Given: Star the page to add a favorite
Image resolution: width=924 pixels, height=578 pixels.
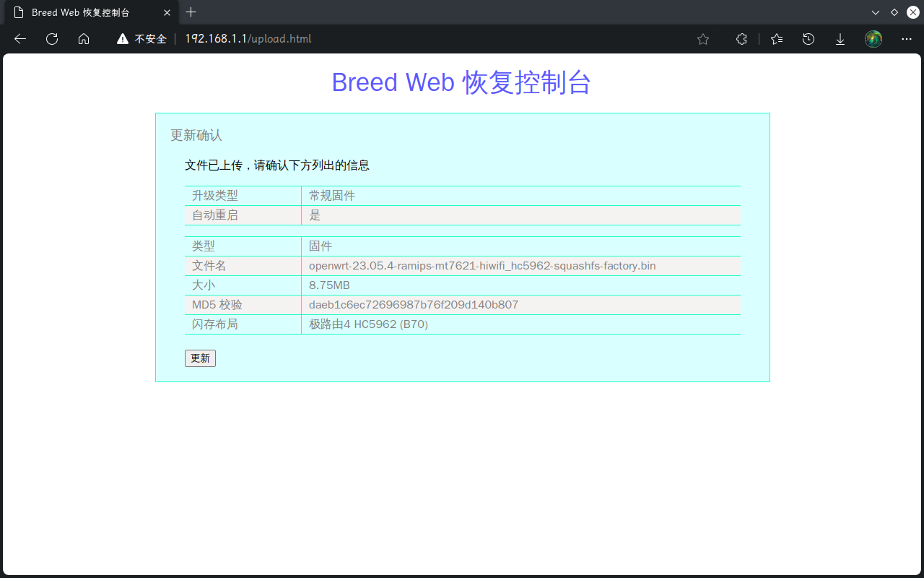Looking at the screenshot, I should (x=702, y=39).
